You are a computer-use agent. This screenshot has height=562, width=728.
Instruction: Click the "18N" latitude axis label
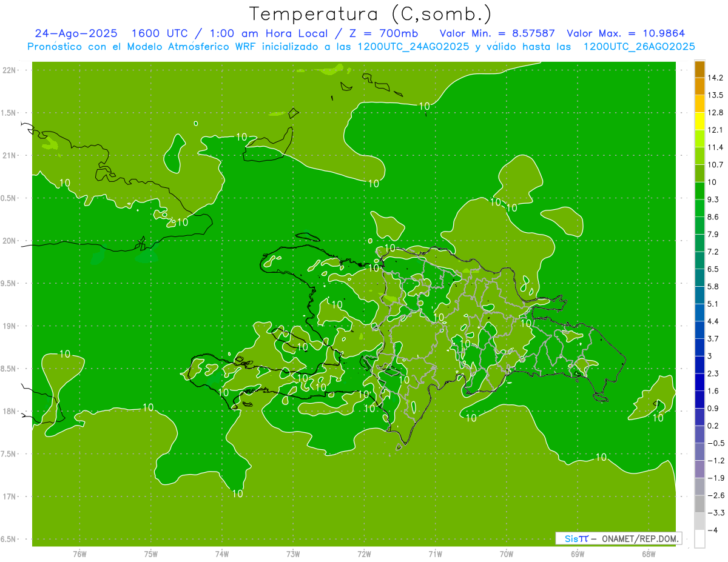(x=10, y=412)
